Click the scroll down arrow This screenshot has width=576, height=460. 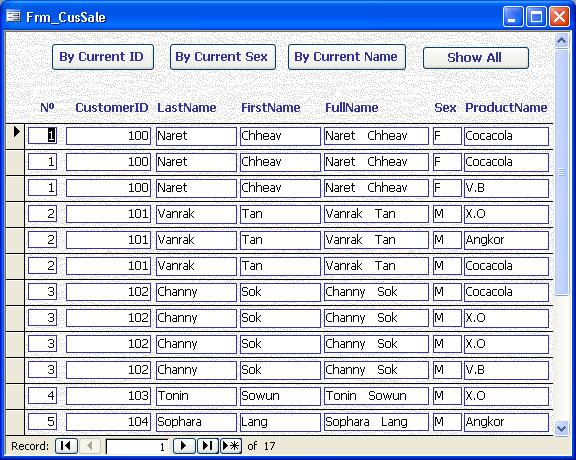tap(561, 428)
